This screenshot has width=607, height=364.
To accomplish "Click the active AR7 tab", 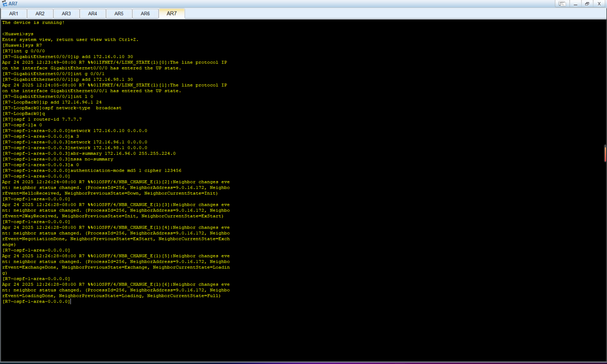I will click(x=171, y=14).
